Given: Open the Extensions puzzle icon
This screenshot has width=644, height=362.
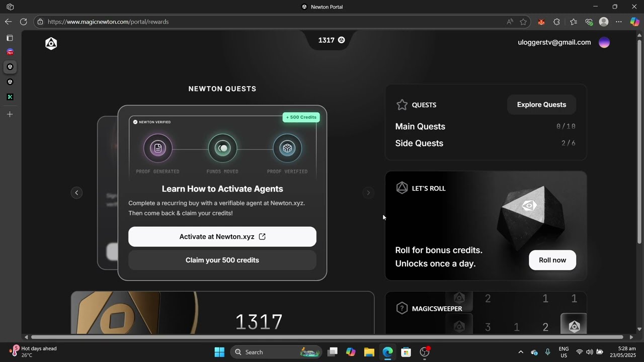Looking at the screenshot, I should click(x=556, y=22).
